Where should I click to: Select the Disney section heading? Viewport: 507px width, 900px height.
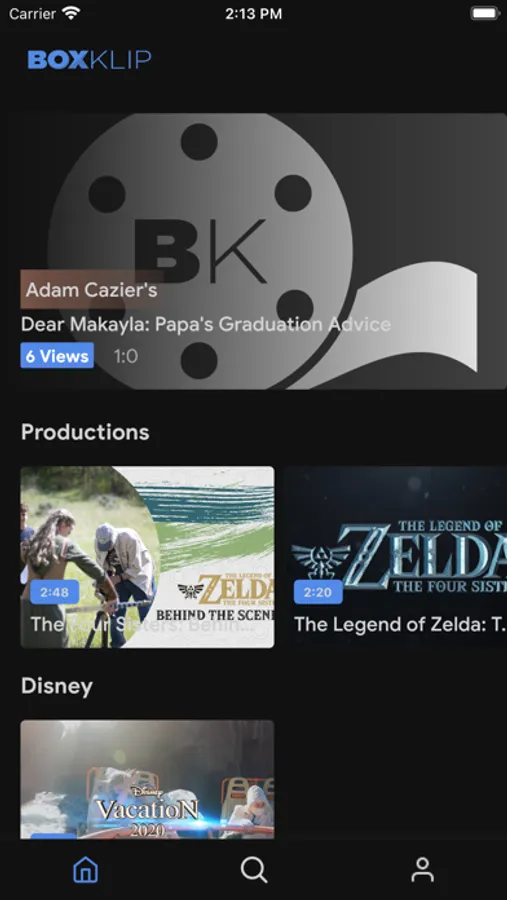[57, 686]
